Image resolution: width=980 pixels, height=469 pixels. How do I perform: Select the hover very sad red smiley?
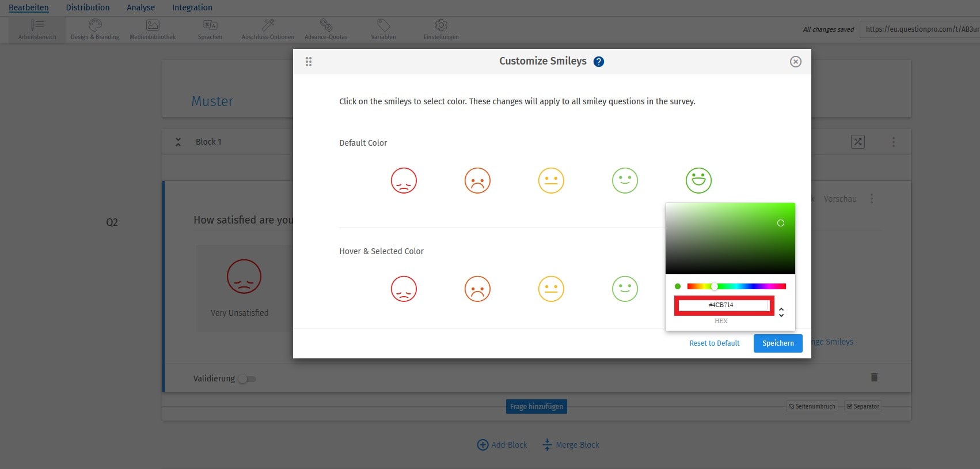404,289
